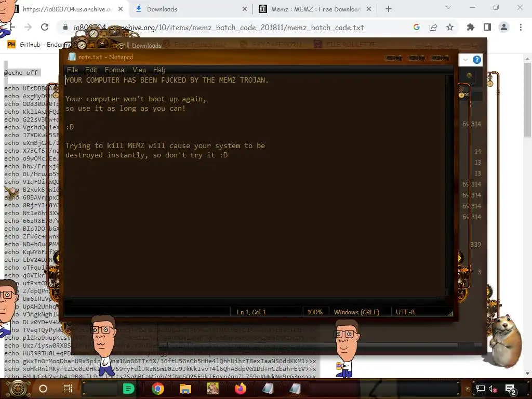Select the ia800704.us.archive.org Chrome tab
Viewport: 532px width, 399px height.
pos(68,9)
